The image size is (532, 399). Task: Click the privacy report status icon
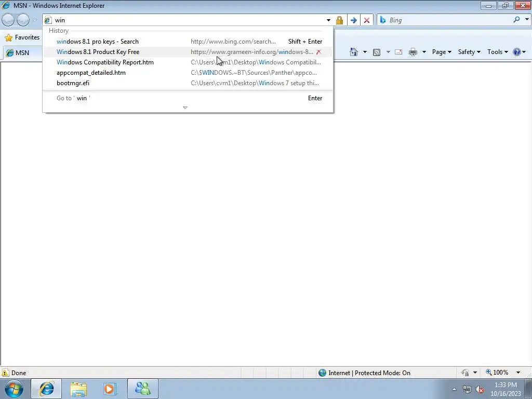[465, 373]
